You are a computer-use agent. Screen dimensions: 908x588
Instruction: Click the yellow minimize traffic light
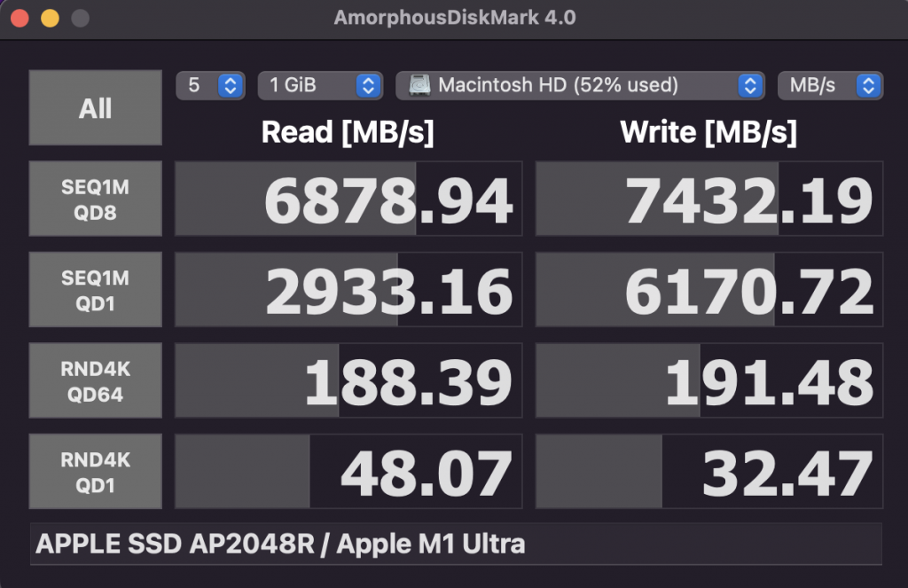pyautogui.click(x=50, y=16)
